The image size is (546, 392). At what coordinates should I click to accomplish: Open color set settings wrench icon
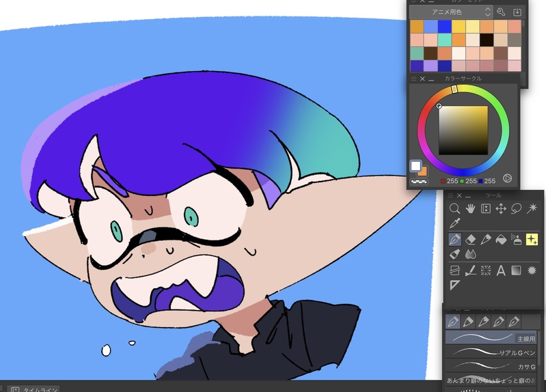click(501, 12)
